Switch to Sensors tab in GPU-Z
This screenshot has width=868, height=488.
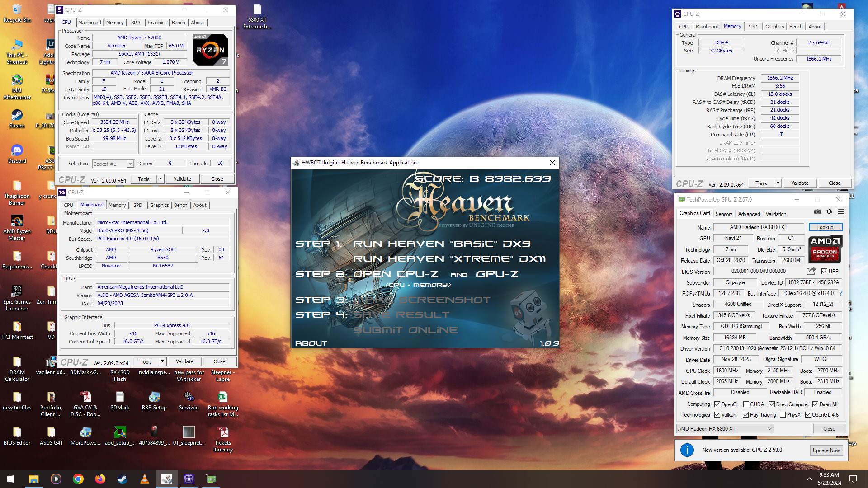tap(724, 214)
